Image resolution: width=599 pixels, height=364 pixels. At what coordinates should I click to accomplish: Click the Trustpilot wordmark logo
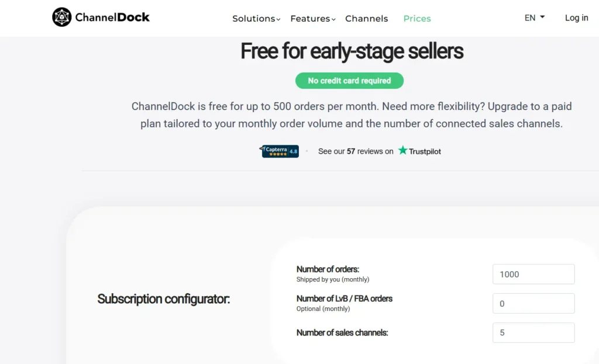(425, 151)
